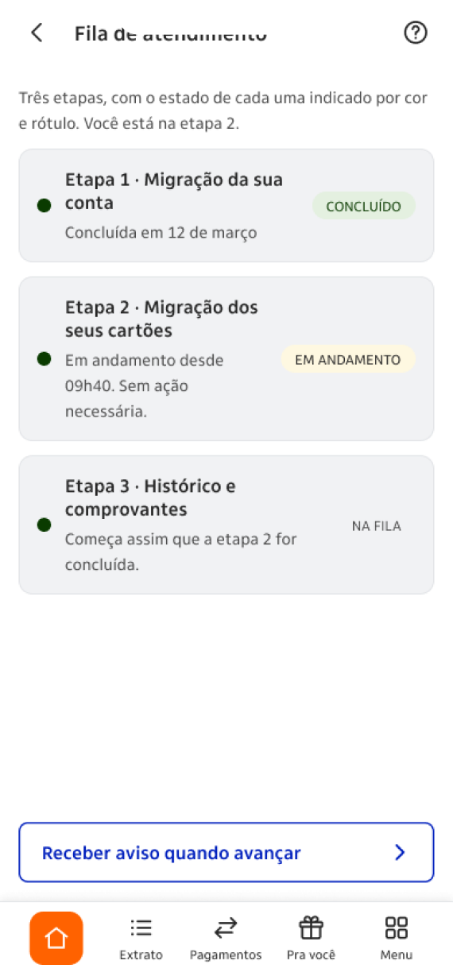Screen dimensions: 453x980
Task: Tap the CONCLUÍDO status badge
Action: pos(364,206)
